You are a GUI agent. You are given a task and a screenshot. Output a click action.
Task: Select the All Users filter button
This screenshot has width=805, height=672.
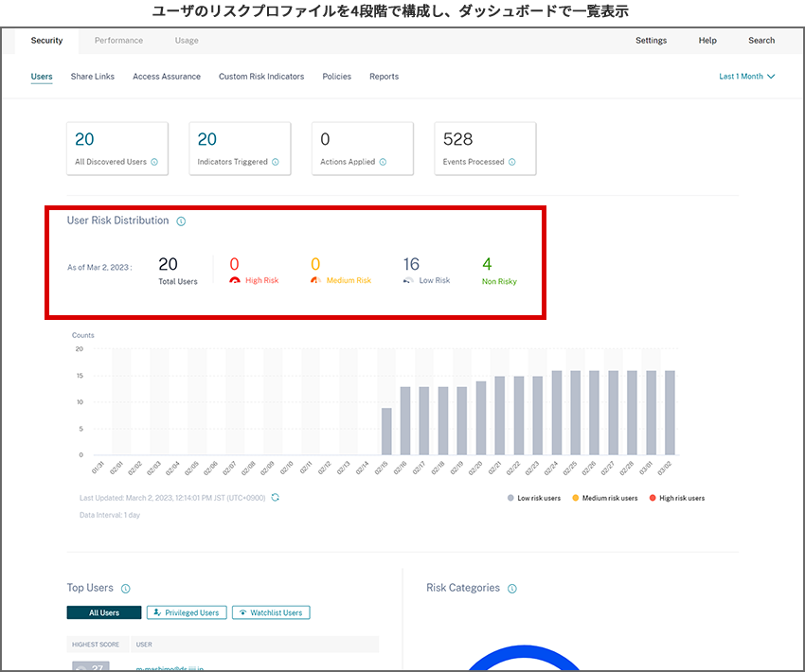point(104,612)
